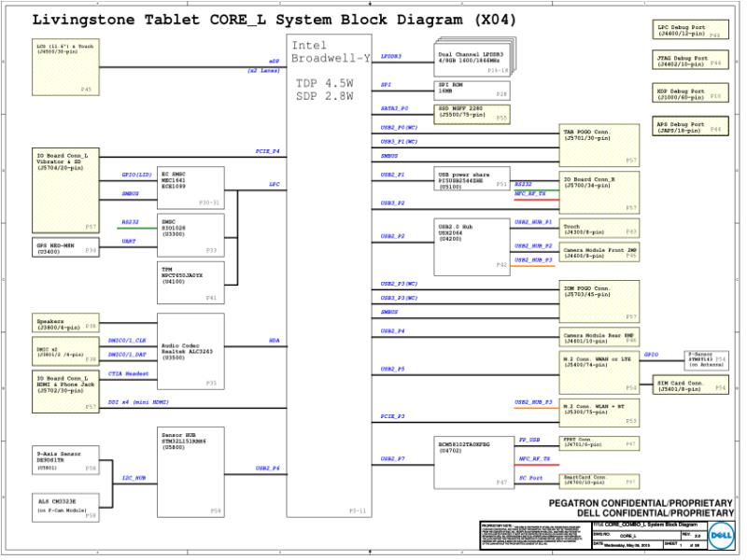Screen dimensions: 747x560
Task: Select the USB2.0 Hub USX2064 block
Action: 472,247
